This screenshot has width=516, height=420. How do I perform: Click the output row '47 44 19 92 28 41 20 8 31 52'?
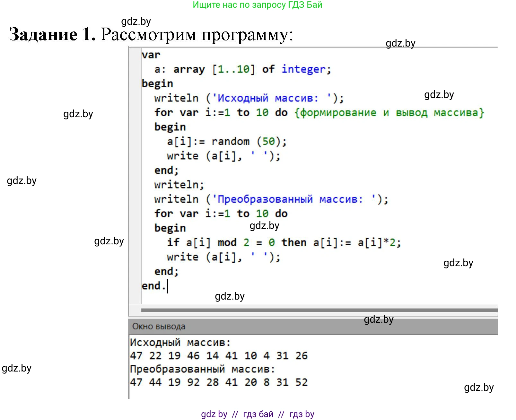(219, 382)
